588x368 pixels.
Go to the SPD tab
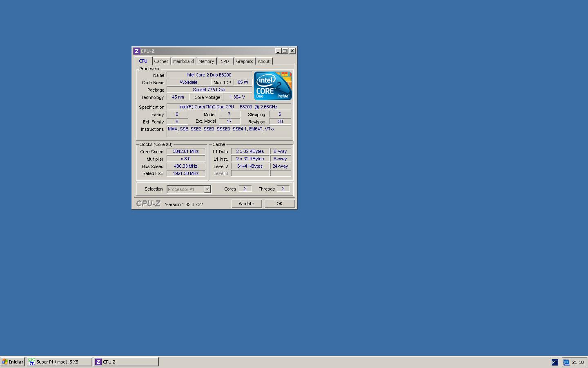click(x=225, y=61)
